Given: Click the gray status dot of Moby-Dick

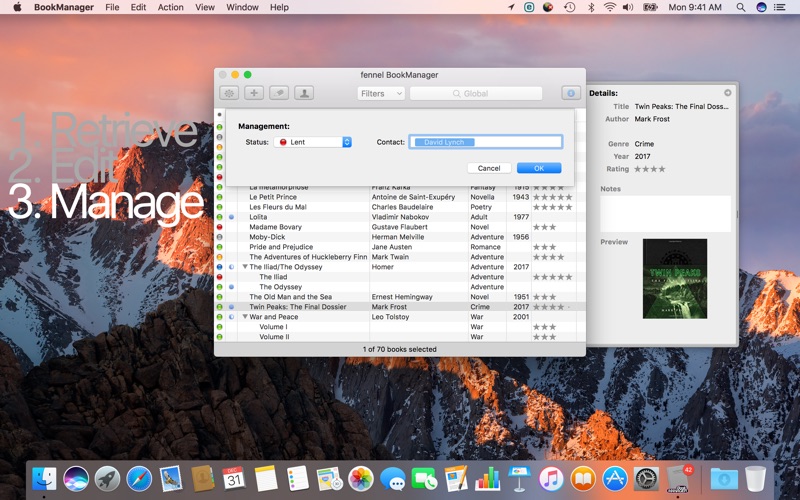Looking at the screenshot, I should click(x=219, y=237).
